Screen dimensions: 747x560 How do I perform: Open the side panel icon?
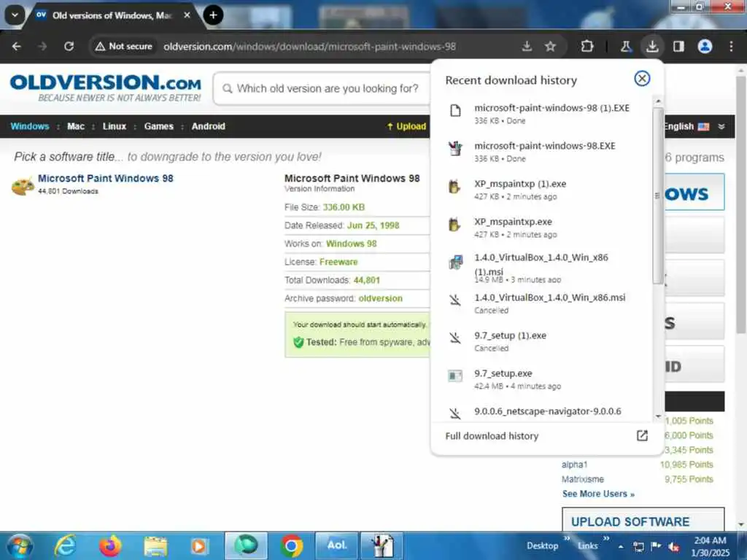point(678,46)
